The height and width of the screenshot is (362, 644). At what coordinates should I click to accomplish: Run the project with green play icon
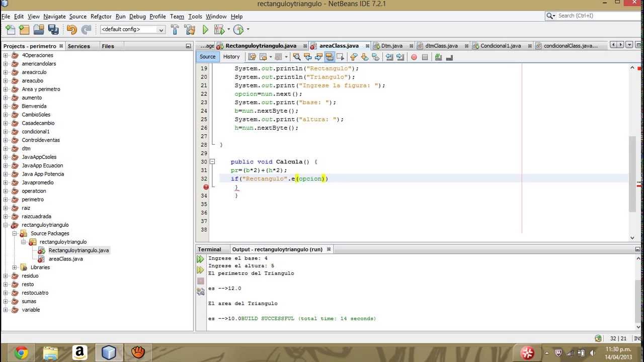tap(205, 30)
